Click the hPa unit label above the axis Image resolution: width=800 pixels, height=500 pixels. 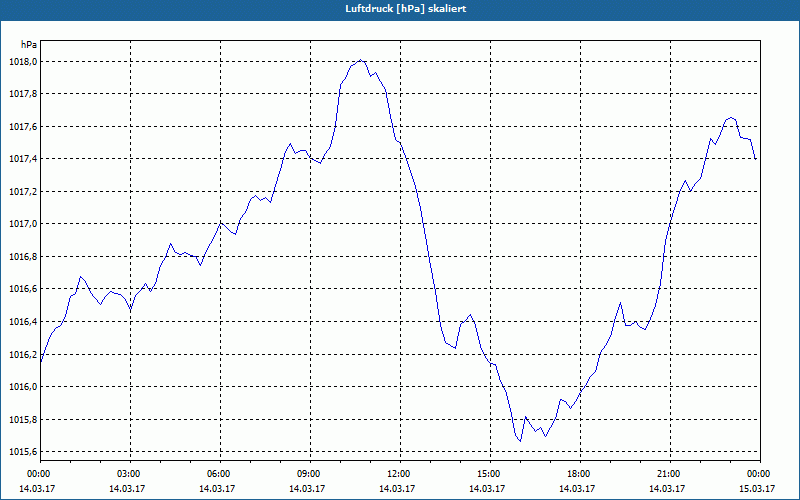[x=29, y=45]
